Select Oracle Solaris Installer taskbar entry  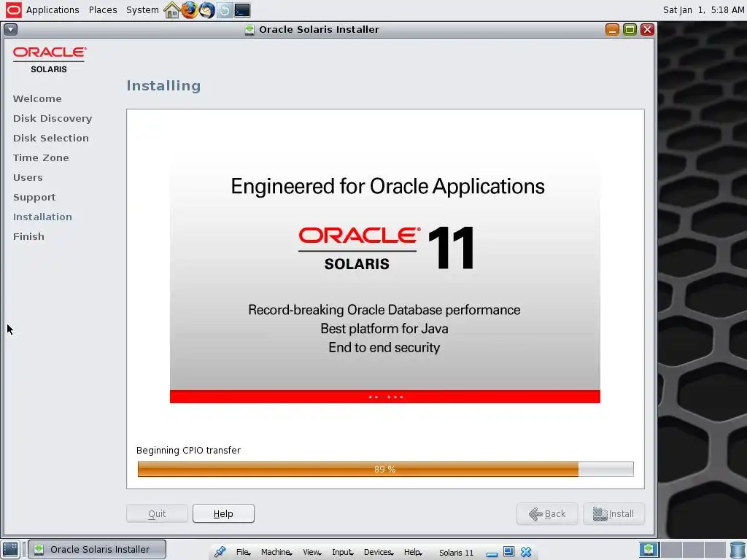(x=97, y=549)
